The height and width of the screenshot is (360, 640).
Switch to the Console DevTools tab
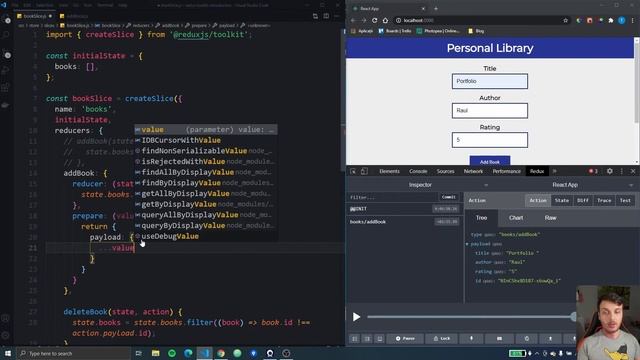tap(418, 171)
